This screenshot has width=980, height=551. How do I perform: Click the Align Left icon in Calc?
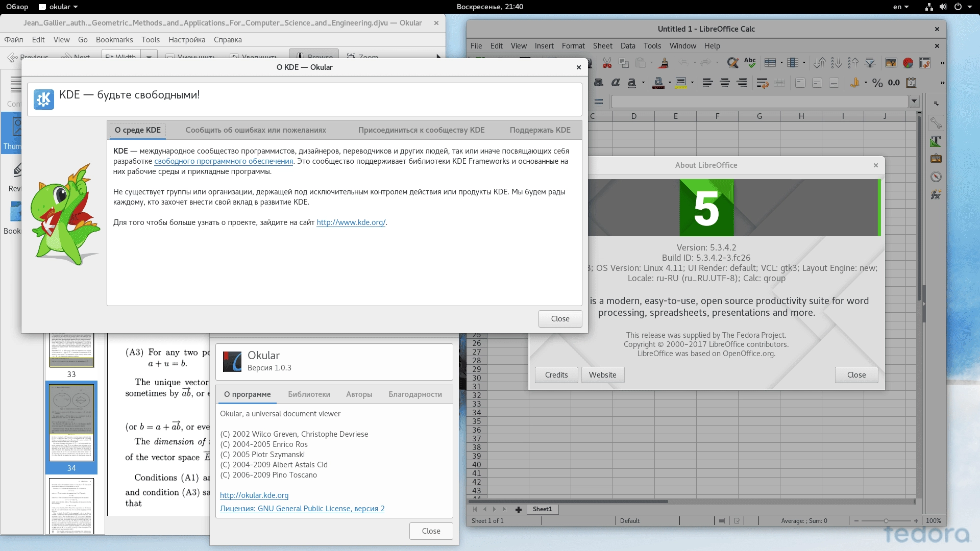[x=707, y=83]
